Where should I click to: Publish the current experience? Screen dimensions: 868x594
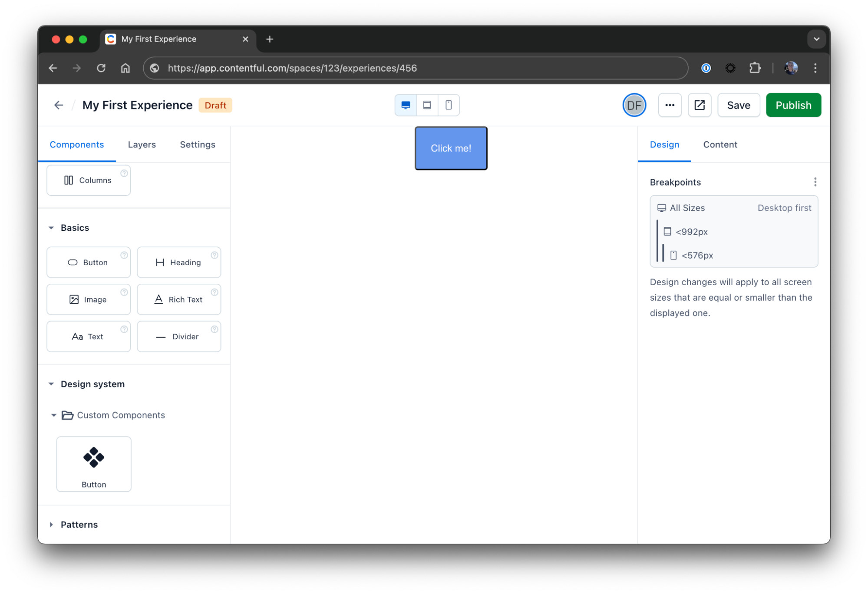pyautogui.click(x=793, y=105)
